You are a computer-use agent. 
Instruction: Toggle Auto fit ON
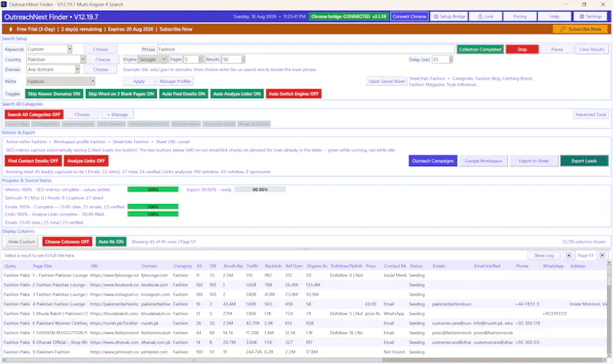point(110,241)
